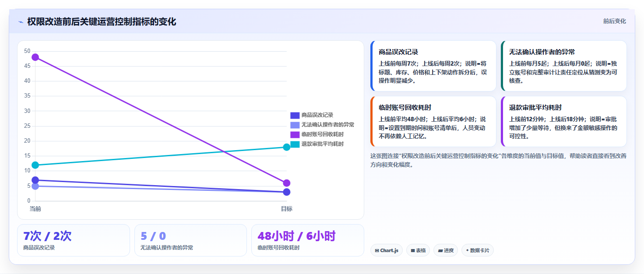The height and width of the screenshot is (274, 644).
Task: Click the 数据卡片 tag icon
Action: click(468, 251)
